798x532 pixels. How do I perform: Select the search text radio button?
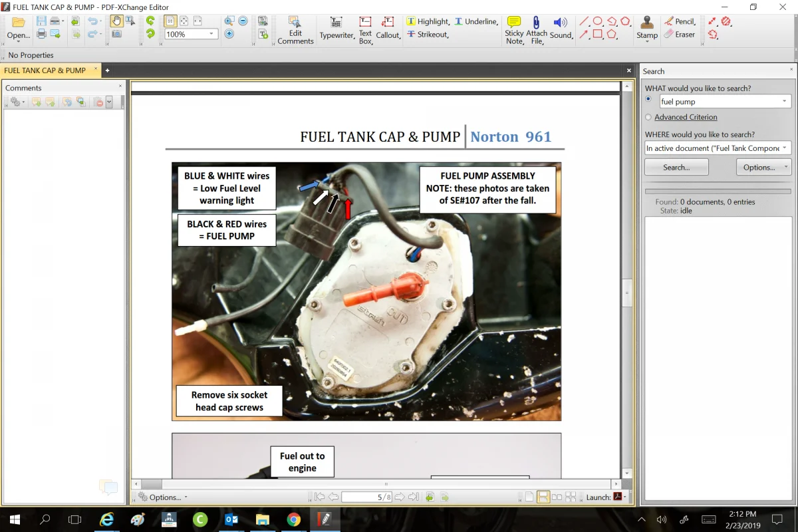coord(648,99)
